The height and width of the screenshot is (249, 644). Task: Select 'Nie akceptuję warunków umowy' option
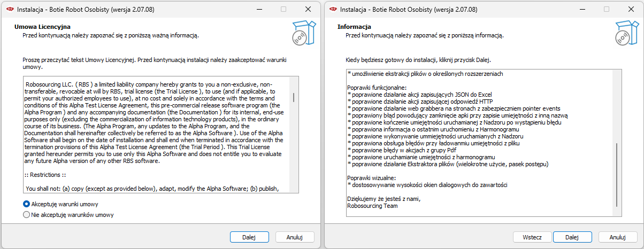[26, 215]
